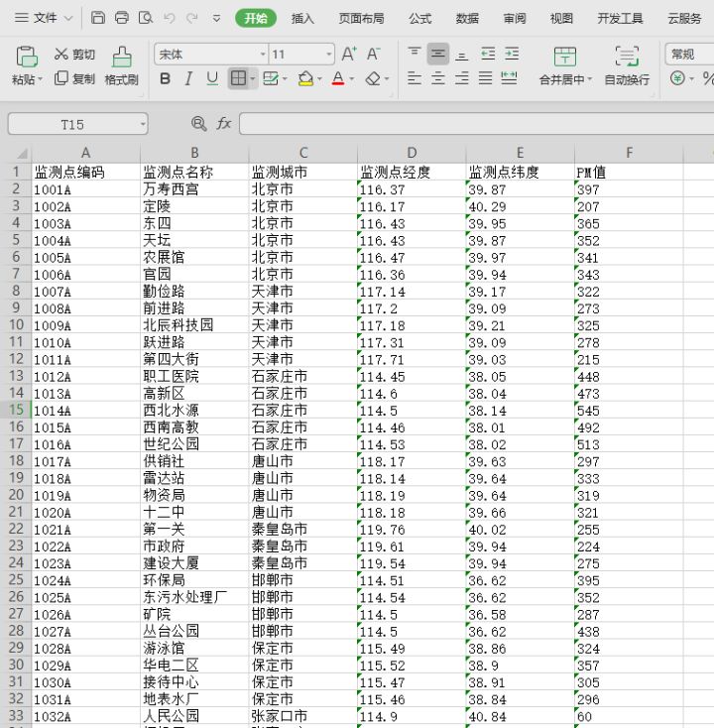This screenshot has height=728, width=714.
Task: Decrease font size icon
Action: pos(373,54)
